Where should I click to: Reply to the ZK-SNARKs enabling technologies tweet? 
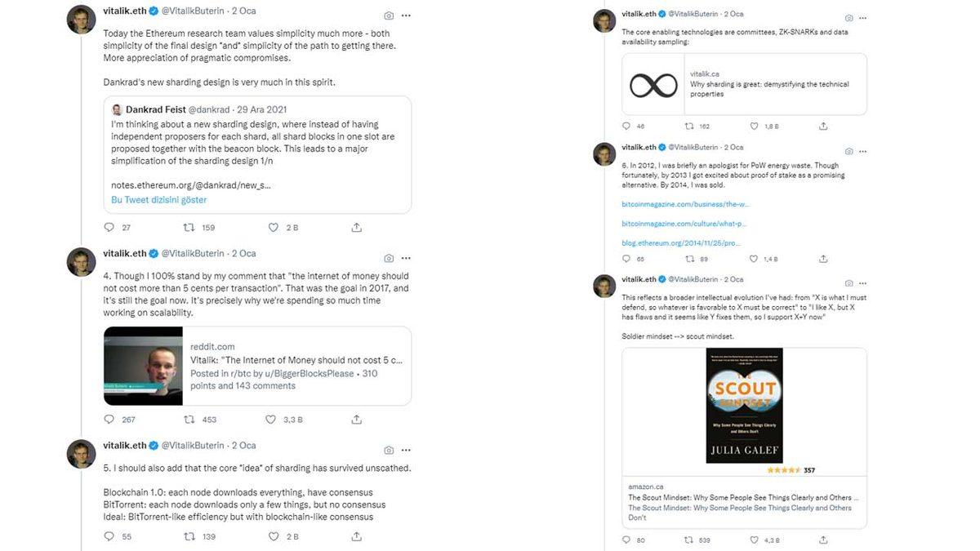pos(626,127)
